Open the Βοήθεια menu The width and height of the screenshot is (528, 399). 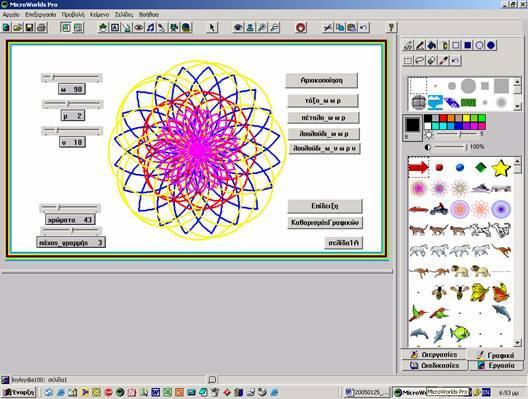149,15
